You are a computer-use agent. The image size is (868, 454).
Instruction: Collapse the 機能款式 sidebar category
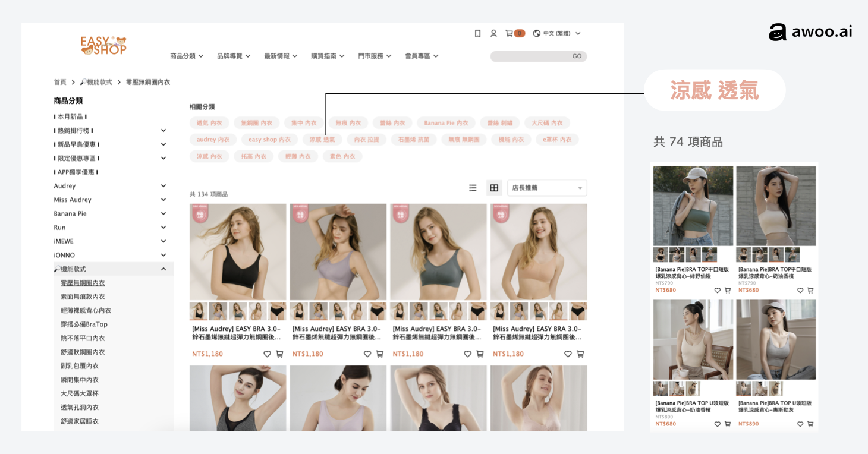tap(163, 269)
